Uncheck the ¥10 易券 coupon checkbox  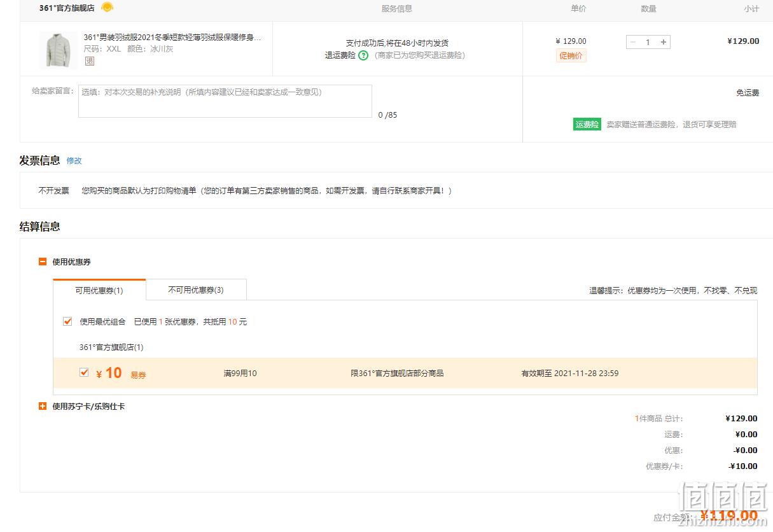point(84,372)
